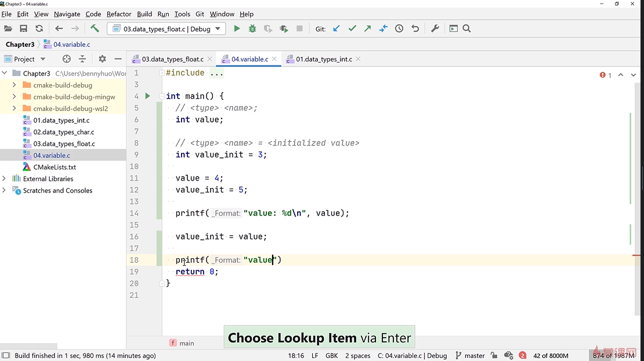Rollback changes with undo arrow
The image size is (644, 361).
coord(415,29)
